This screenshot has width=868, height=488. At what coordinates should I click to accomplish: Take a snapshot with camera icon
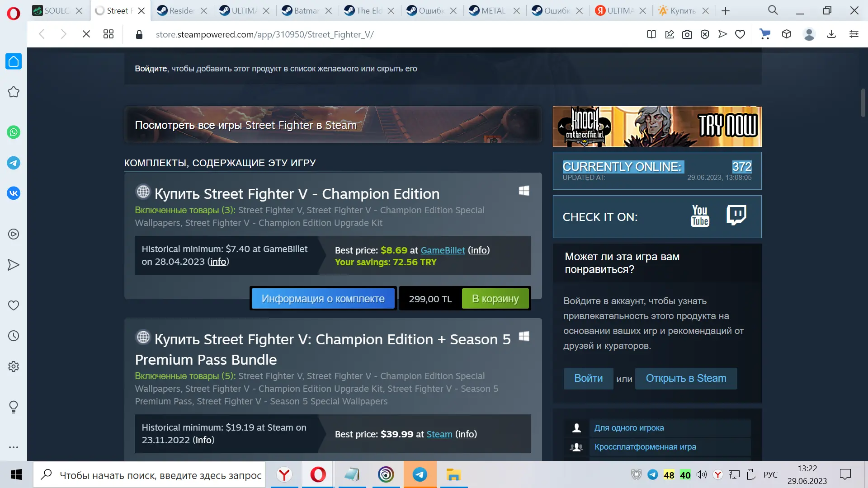pos(687,34)
